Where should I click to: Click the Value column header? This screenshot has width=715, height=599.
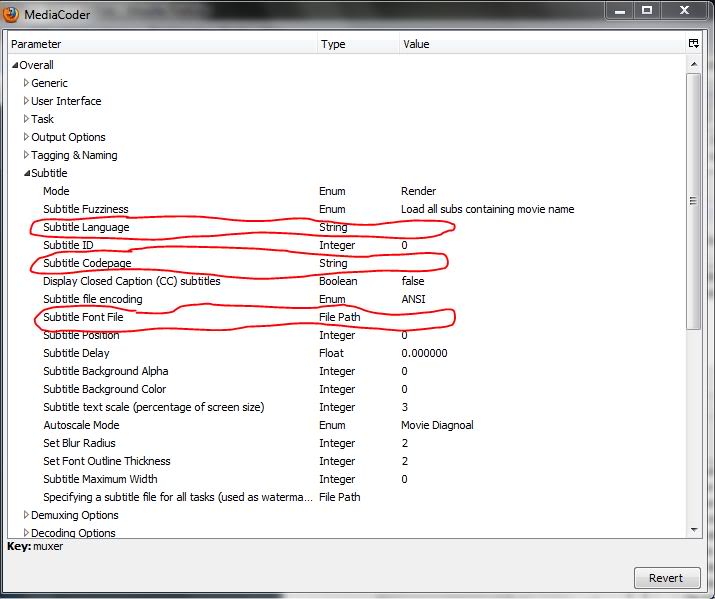pos(540,44)
